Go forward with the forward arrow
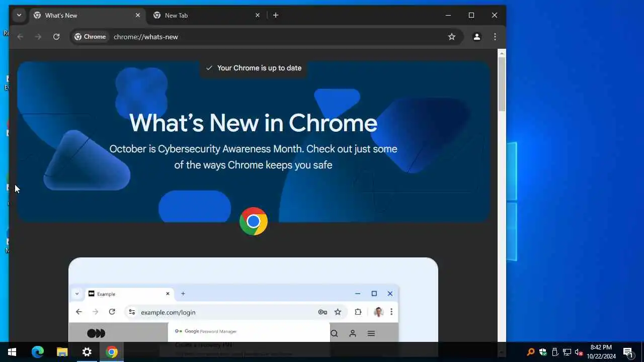The height and width of the screenshot is (362, 644). click(x=38, y=37)
